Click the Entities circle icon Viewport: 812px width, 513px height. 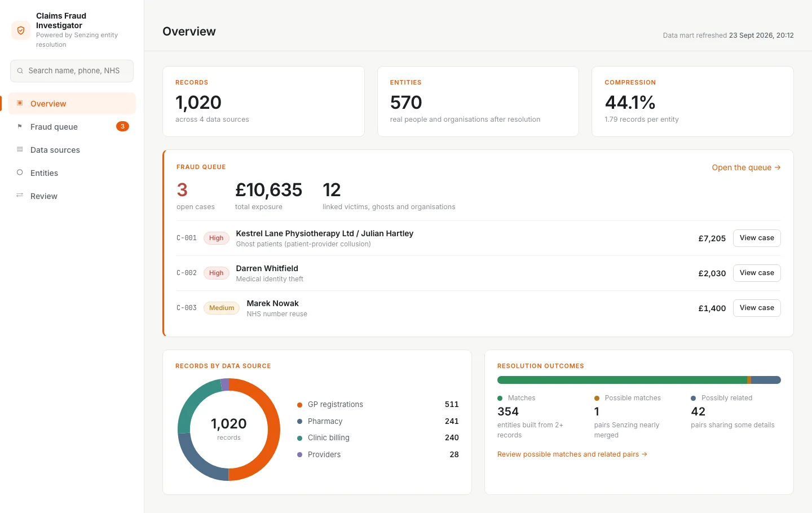coord(20,173)
